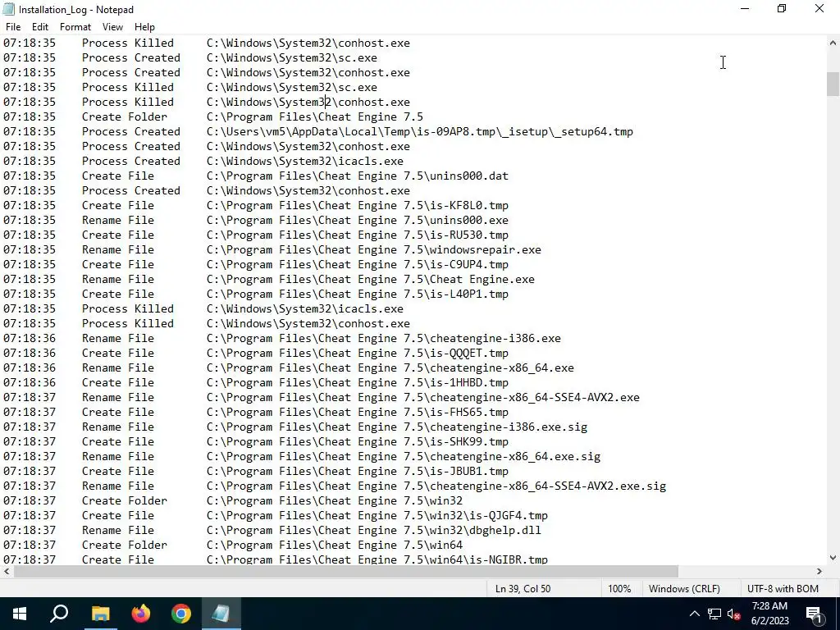
Task: Click the horizontal scrollbar thumb
Action: (346, 572)
